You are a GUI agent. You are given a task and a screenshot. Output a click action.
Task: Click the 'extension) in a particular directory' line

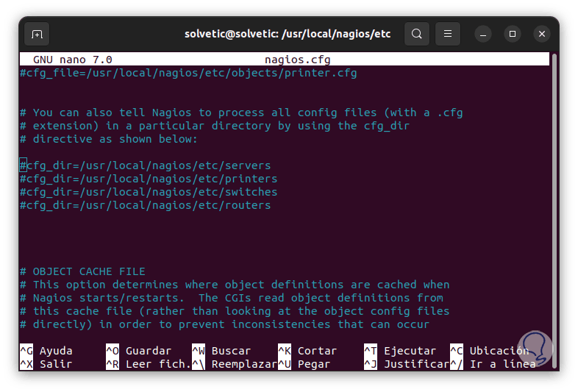215,126
